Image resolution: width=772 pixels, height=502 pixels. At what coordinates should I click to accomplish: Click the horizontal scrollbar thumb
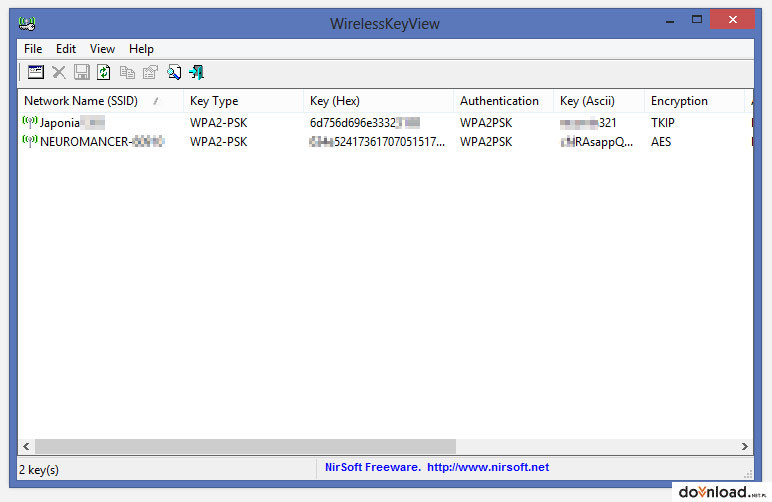[245, 446]
